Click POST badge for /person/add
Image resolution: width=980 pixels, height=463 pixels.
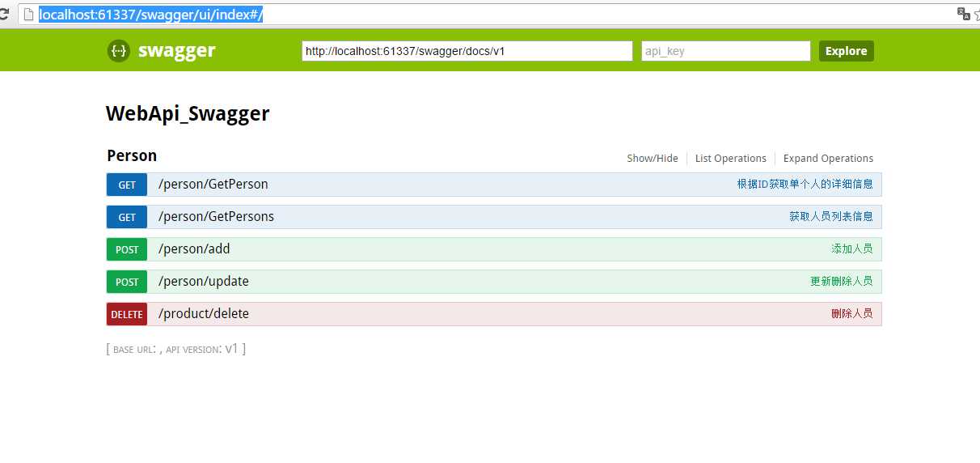click(127, 249)
